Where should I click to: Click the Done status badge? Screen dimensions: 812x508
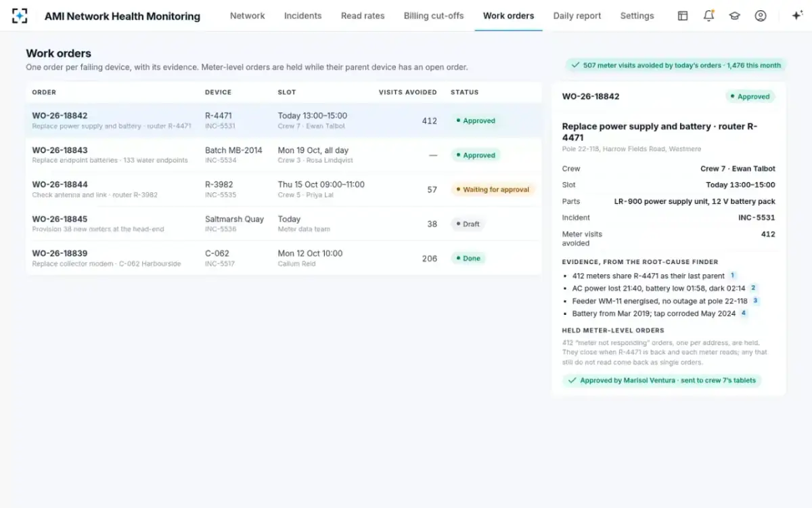coord(468,258)
